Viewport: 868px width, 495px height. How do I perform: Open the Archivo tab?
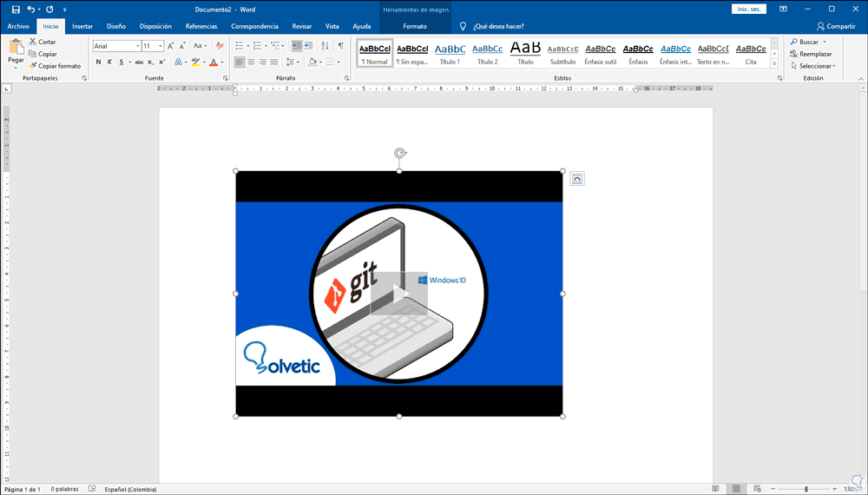tap(18, 26)
